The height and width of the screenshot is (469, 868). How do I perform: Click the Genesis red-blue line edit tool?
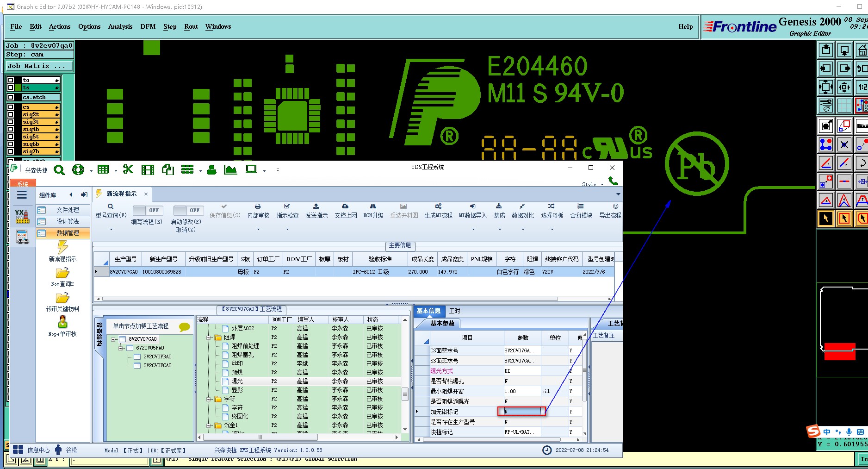pos(844,163)
